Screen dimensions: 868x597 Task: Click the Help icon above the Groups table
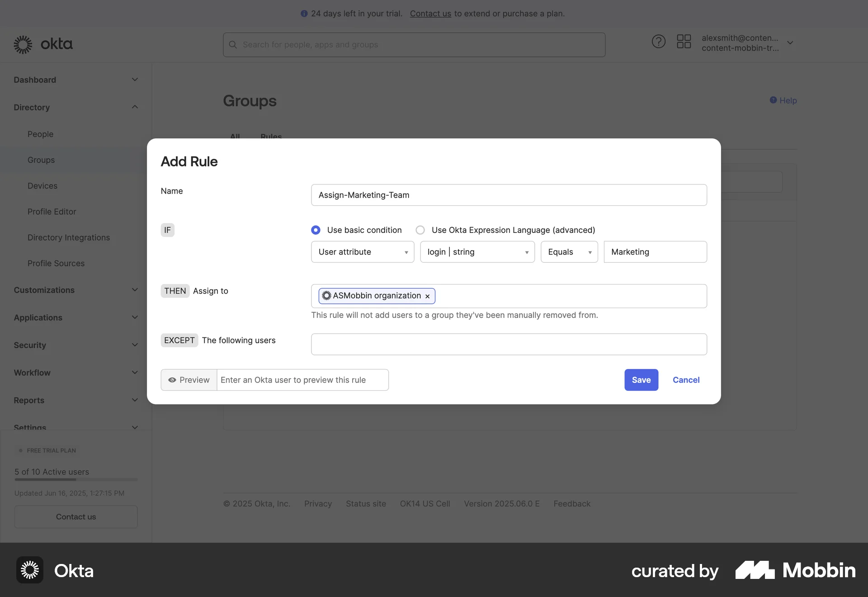(774, 100)
